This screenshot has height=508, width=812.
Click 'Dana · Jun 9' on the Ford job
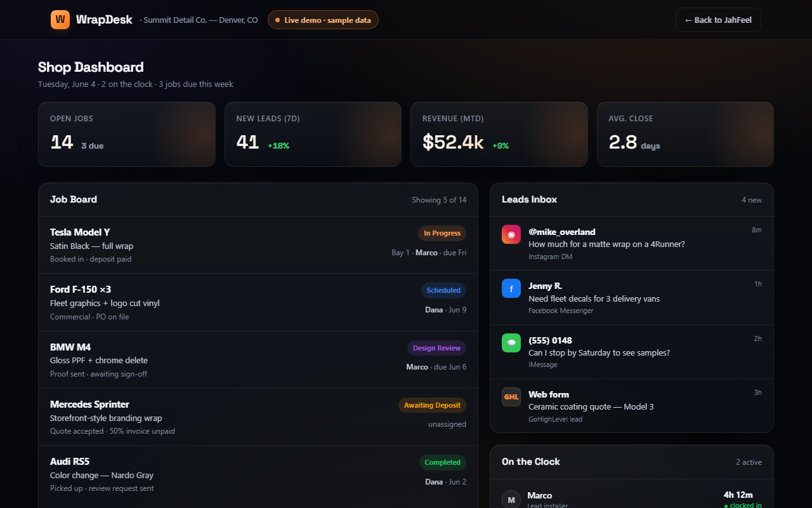tap(446, 310)
